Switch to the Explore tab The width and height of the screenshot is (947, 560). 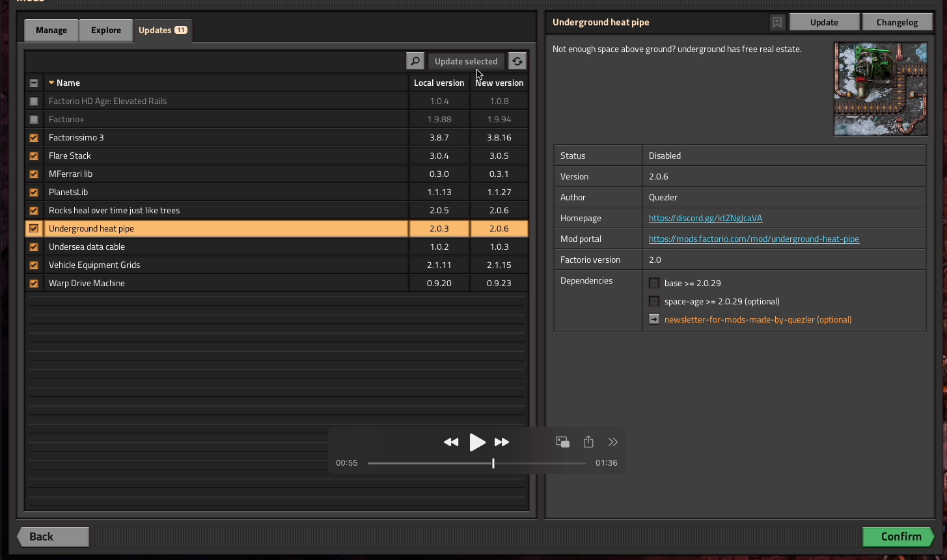click(x=106, y=30)
